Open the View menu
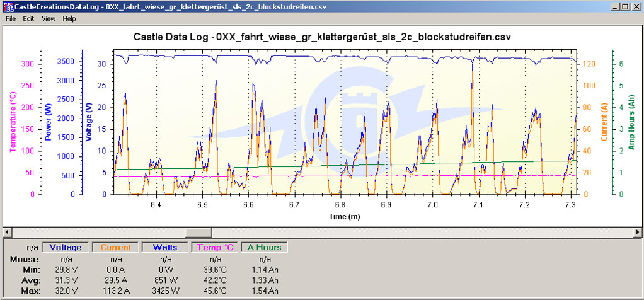This screenshot has height=300, width=644. coord(49,18)
